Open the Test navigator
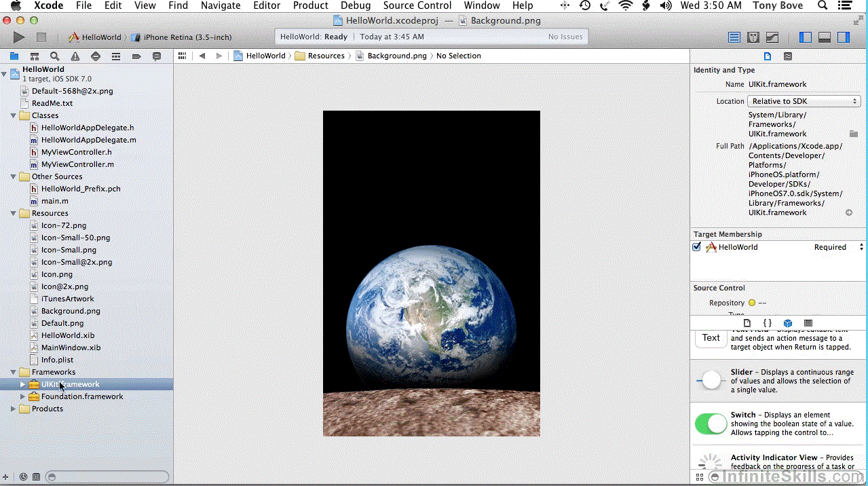 [x=96, y=56]
